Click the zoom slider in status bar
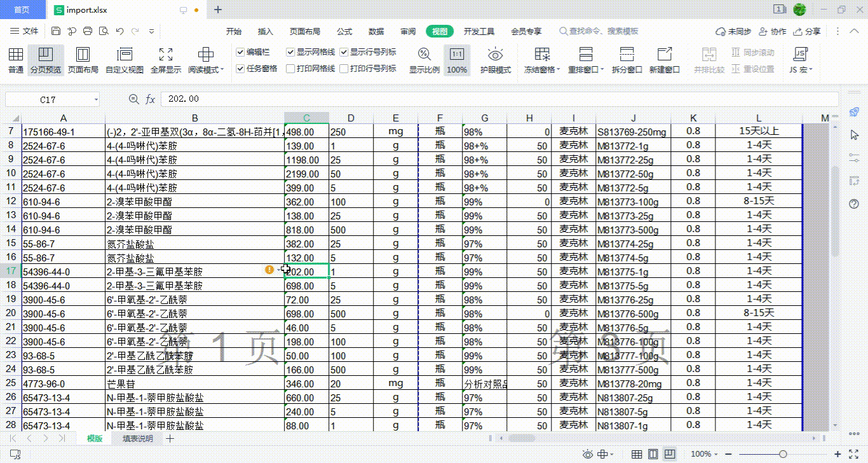 click(783, 453)
